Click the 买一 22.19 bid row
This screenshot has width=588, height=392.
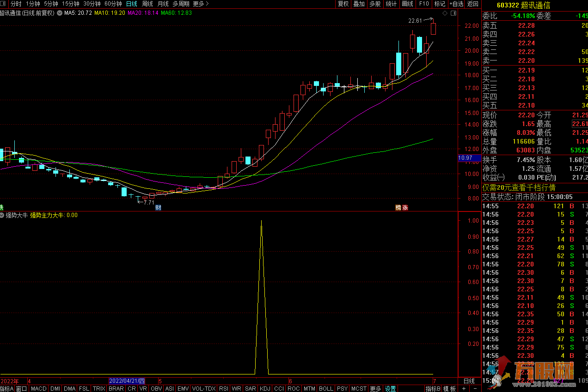(x=535, y=70)
